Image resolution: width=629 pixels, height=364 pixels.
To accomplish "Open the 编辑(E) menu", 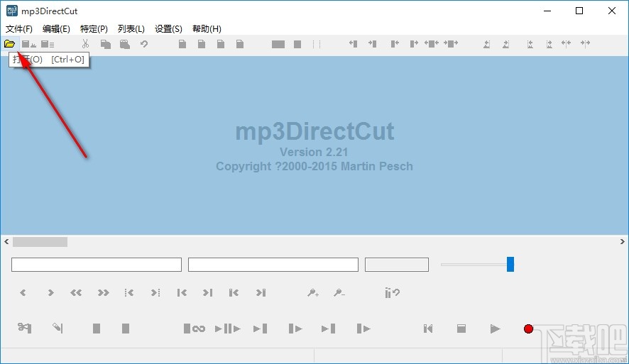I will (56, 29).
